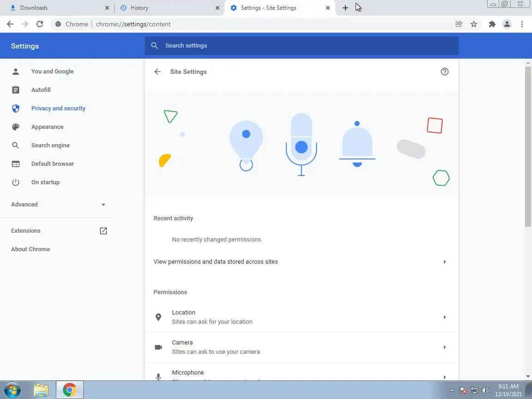This screenshot has height=399, width=532.
Task: Click the network tray icon
Action: (474, 390)
